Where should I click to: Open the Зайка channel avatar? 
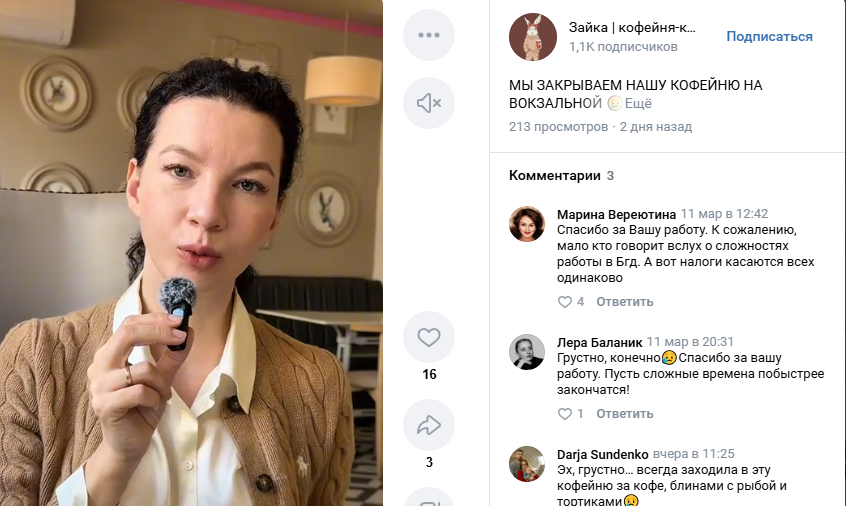[x=533, y=37]
